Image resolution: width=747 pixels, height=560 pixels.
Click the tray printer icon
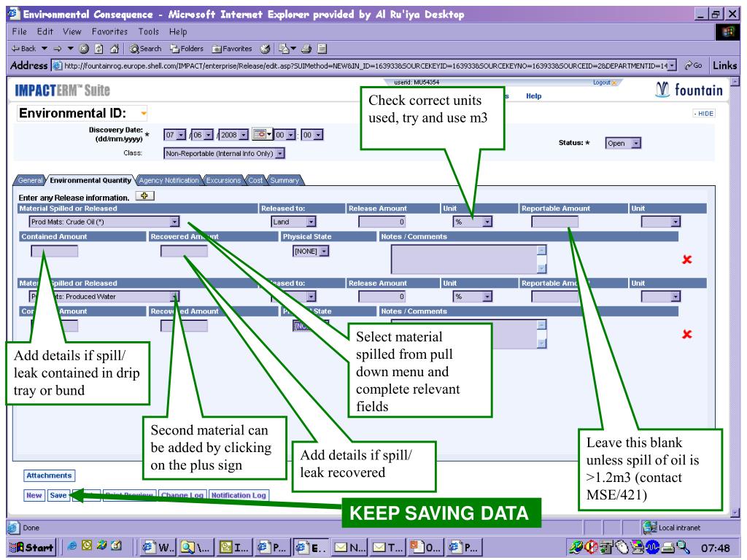coord(668,548)
